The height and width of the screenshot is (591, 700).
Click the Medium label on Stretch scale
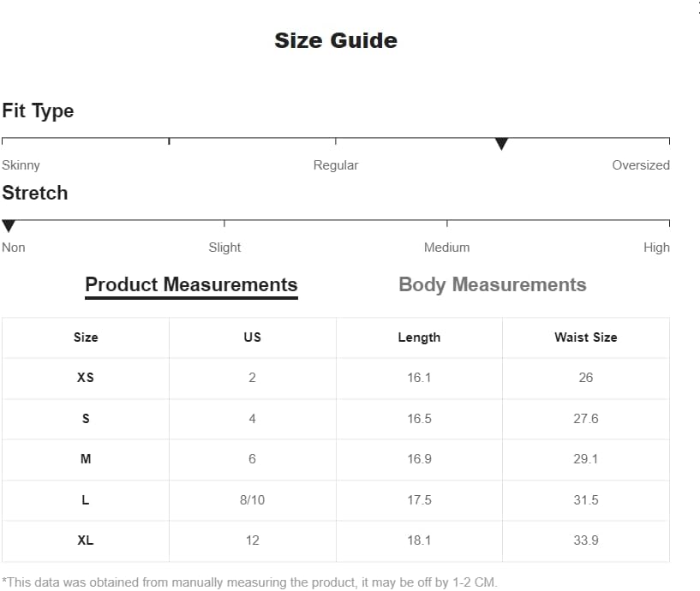447,248
